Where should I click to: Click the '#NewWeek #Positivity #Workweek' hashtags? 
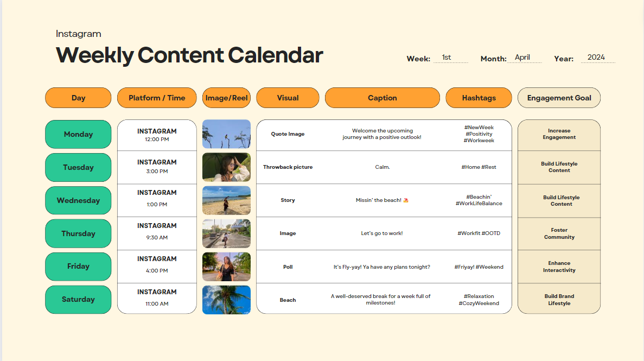click(479, 134)
